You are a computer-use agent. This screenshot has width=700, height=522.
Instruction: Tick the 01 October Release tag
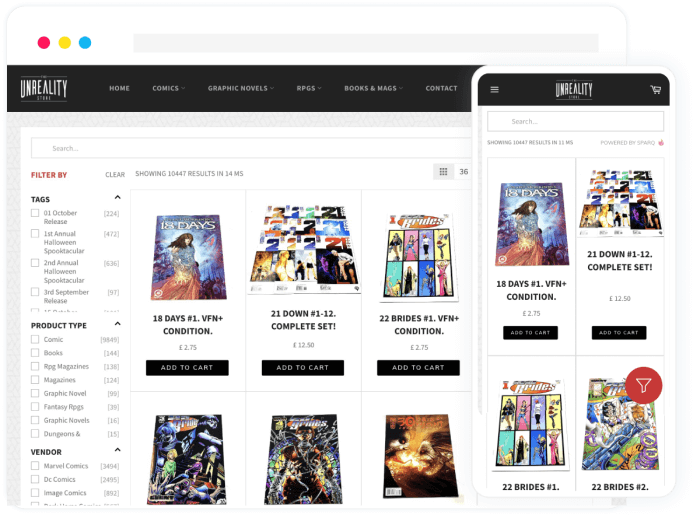35,213
